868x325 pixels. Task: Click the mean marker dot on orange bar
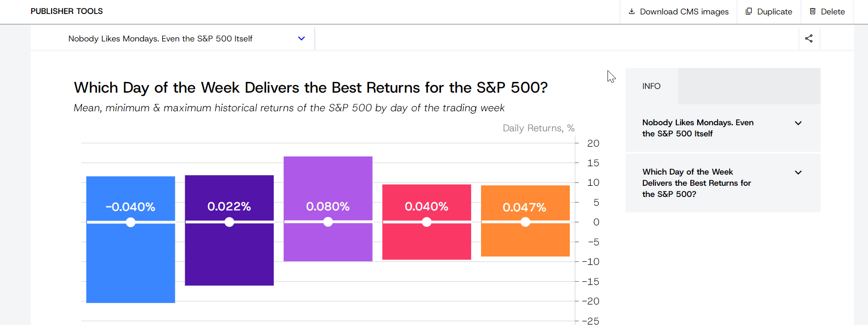[x=525, y=223]
